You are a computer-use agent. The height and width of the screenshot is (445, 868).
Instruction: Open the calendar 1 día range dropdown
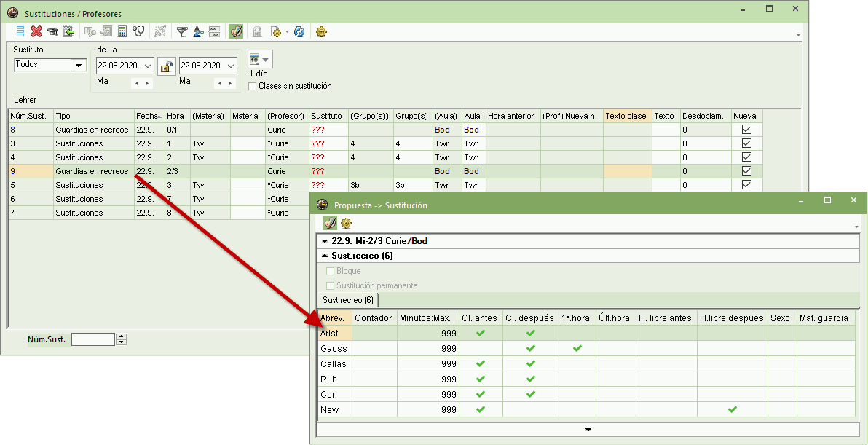point(267,59)
